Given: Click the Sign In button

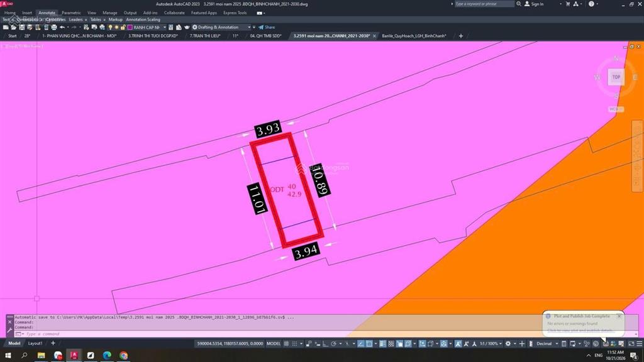Looking at the screenshot, I should 534,4.
